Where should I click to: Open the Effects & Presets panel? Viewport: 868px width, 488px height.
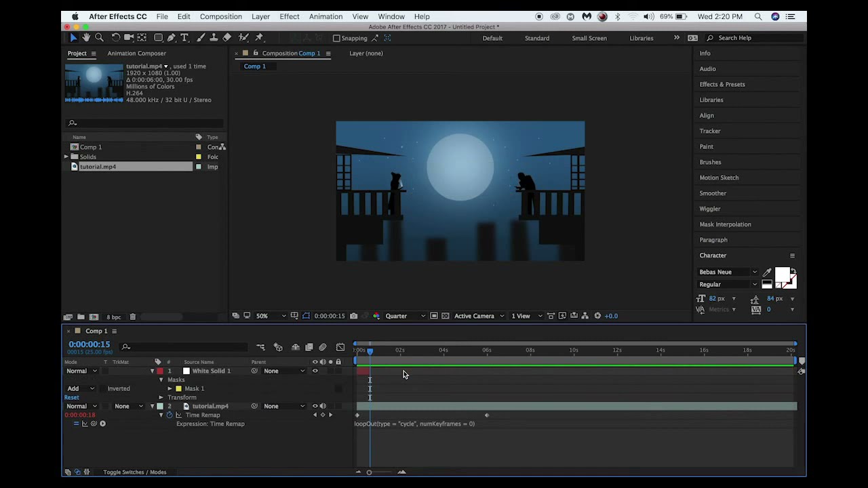click(722, 85)
